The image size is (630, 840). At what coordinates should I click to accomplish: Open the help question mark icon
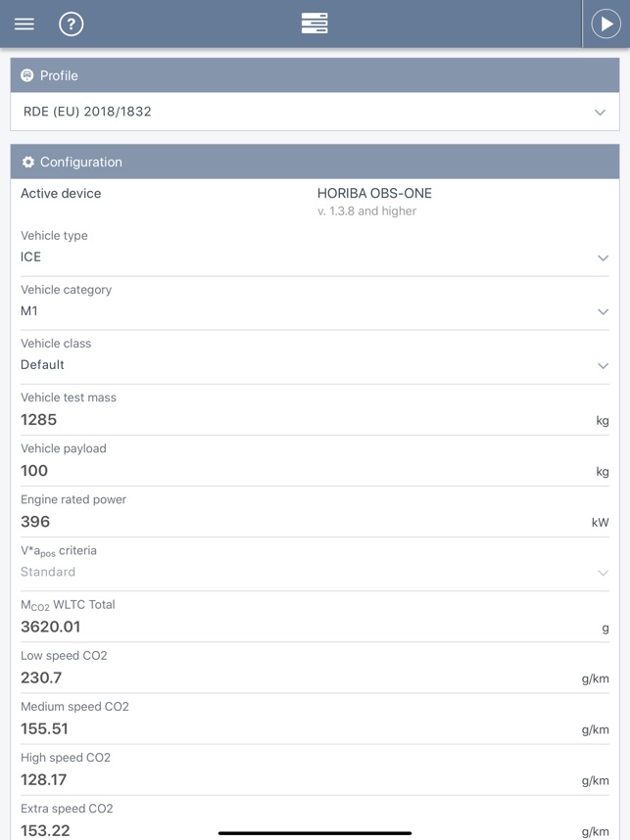(72, 24)
